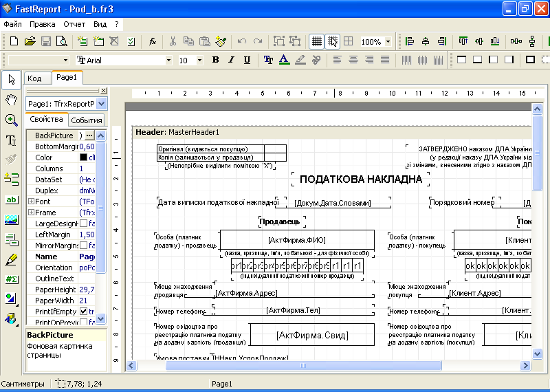Enable the MirrorMargins checkbox

click(x=83, y=246)
